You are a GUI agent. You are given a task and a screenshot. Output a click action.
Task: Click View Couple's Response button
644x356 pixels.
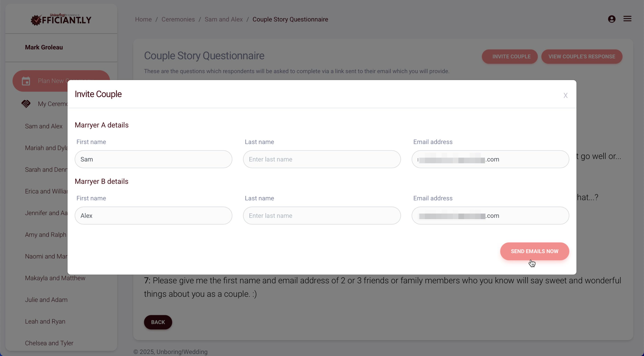(x=581, y=57)
